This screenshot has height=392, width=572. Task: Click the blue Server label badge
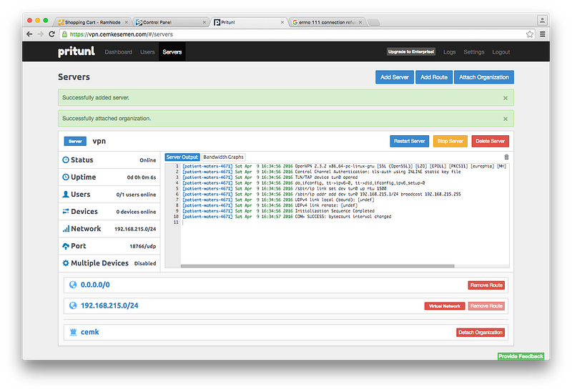pos(75,141)
